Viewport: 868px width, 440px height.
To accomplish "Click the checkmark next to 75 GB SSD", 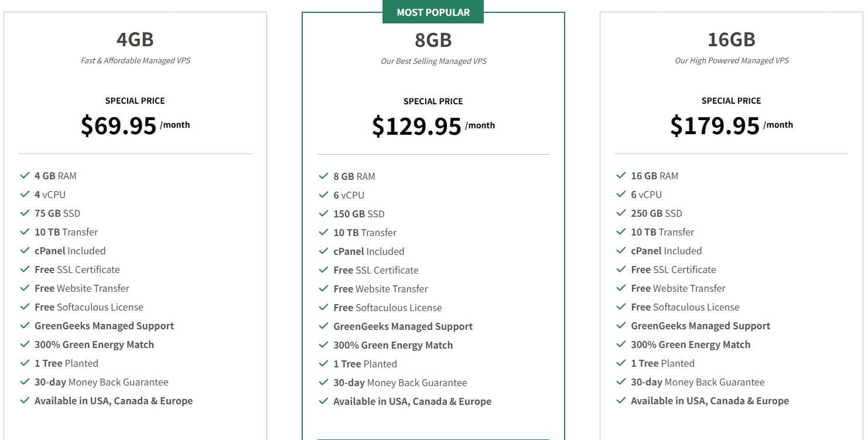I will (x=25, y=213).
